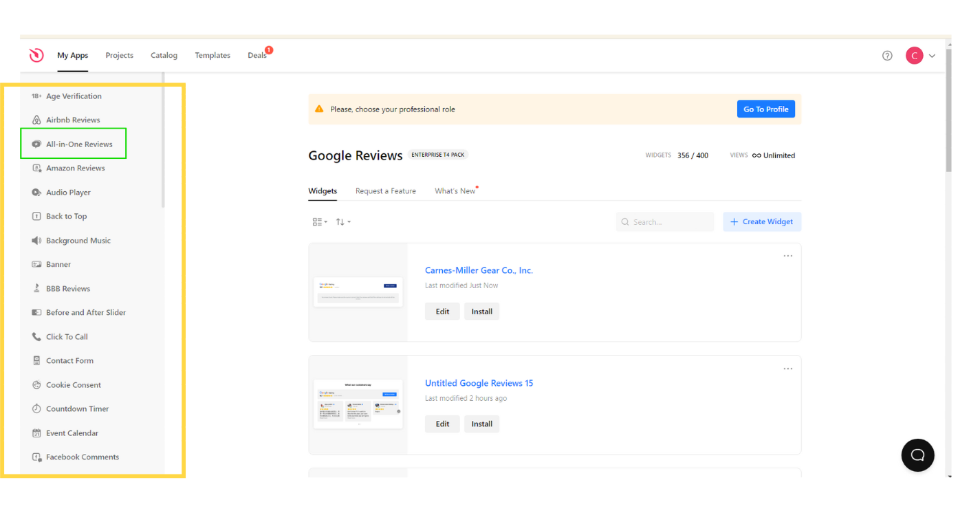The height and width of the screenshot is (513, 980).
Task: Click the Carnes-Miller Gear widget preview thumbnail
Action: coord(358,292)
